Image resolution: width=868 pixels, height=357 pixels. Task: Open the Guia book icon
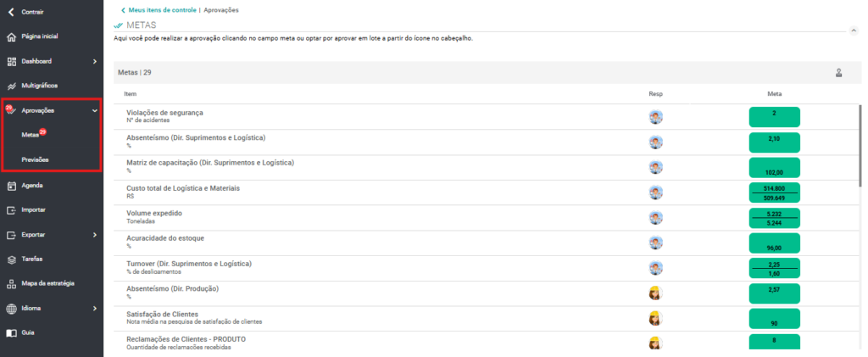pyautogui.click(x=11, y=333)
